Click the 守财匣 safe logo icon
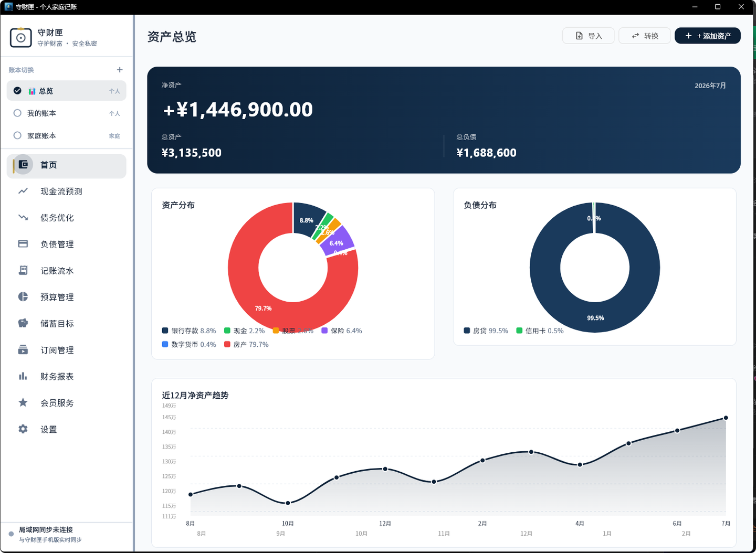Image resolution: width=756 pixels, height=553 pixels. [21, 38]
